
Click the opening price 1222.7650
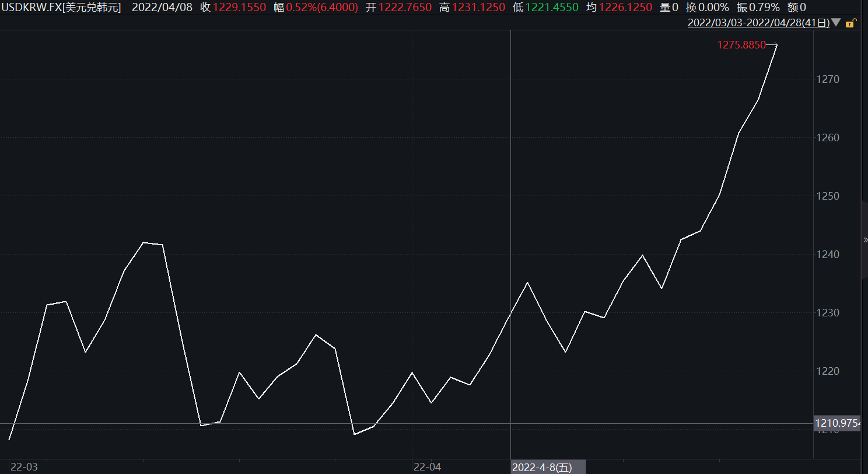[405, 8]
